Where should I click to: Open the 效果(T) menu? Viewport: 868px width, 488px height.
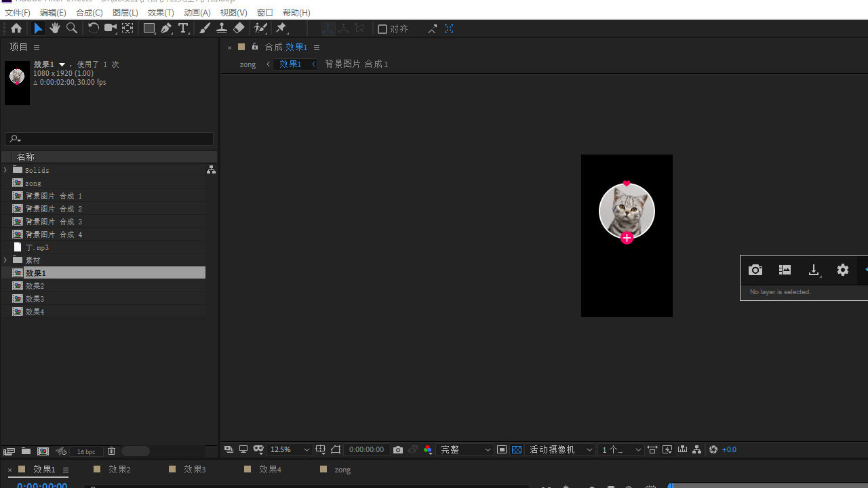tap(161, 13)
